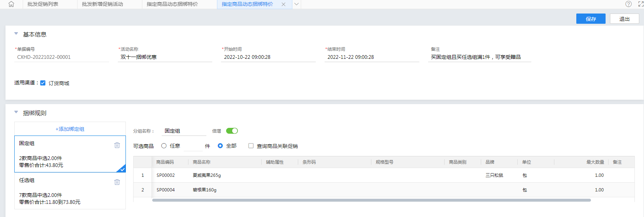Open the first 指定商品动态捆绑特价 tab
Screen dimensions: 644x217
172,4
